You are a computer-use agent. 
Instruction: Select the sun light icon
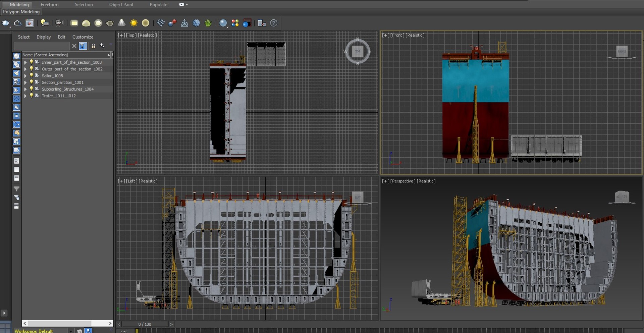click(x=133, y=23)
